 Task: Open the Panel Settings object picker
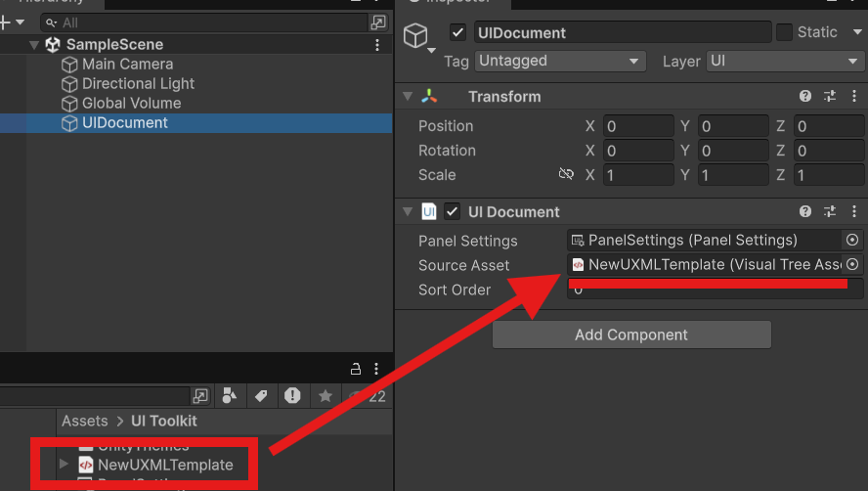[851, 240]
